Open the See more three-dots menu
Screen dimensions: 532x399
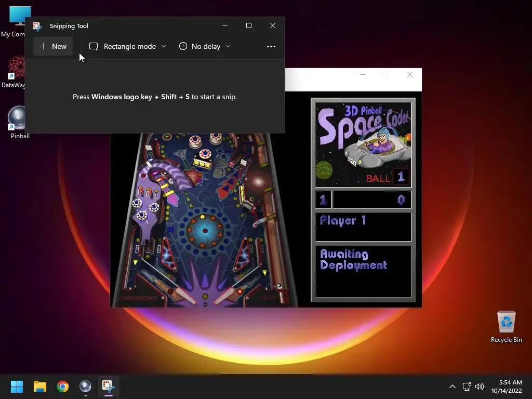[271, 46]
